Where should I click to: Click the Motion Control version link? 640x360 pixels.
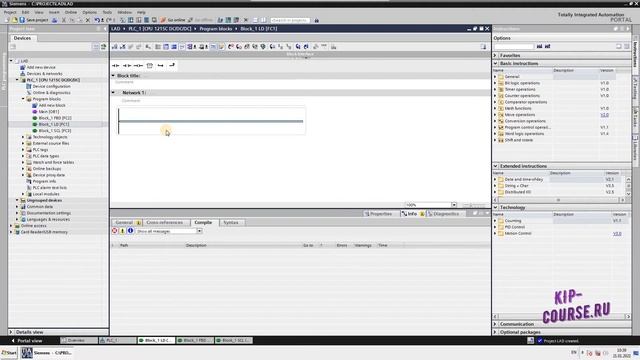click(617, 233)
